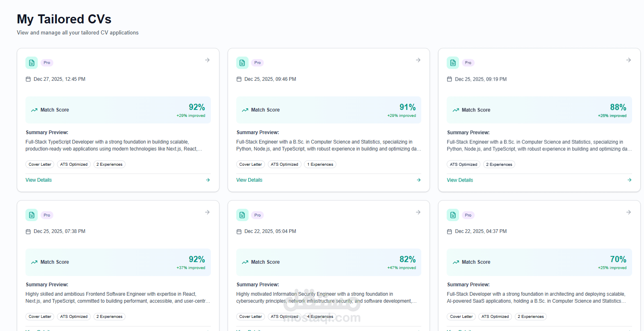Open top-right arrow on Dec 25 09:19 PM card
This screenshot has height=331, width=644.
(628, 60)
